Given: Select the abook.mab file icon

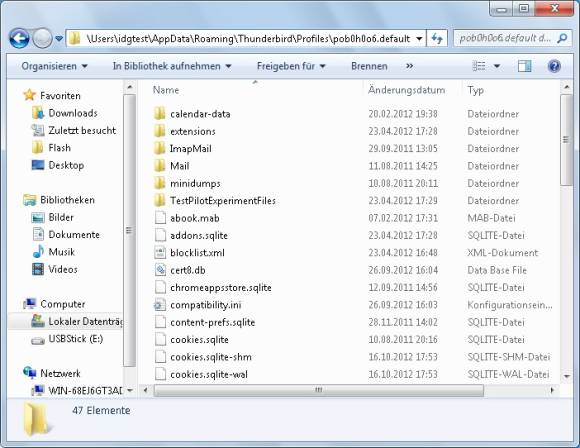Looking at the screenshot, I should (160, 218).
